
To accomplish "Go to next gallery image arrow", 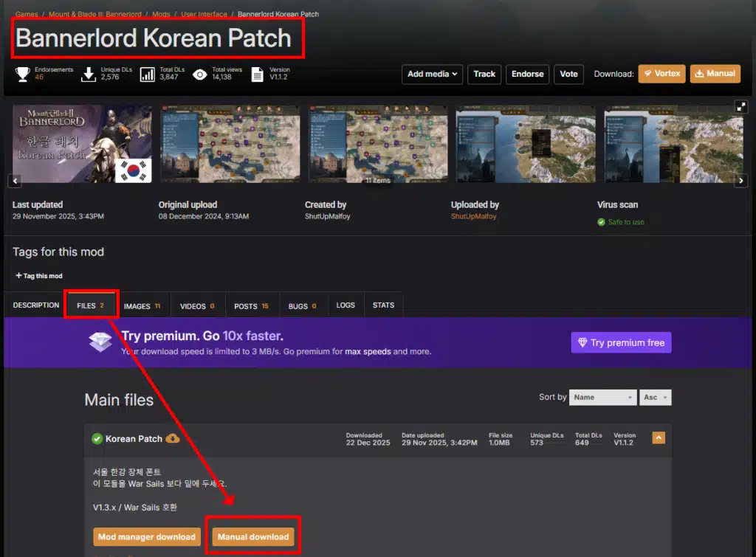I will (x=741, y=181).
